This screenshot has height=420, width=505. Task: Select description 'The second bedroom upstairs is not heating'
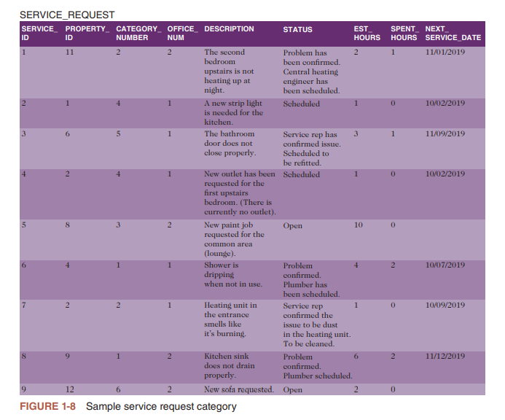tap(229, 71)
